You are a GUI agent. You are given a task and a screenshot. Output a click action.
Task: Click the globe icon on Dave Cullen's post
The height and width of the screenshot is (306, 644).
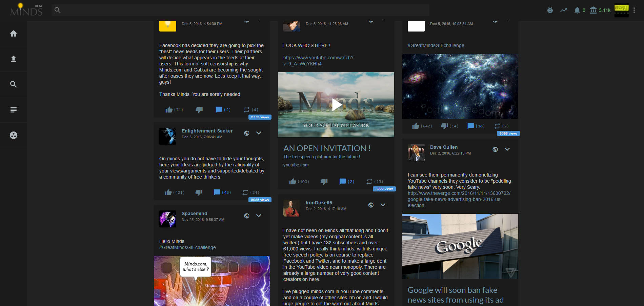[x=495, y=149]
